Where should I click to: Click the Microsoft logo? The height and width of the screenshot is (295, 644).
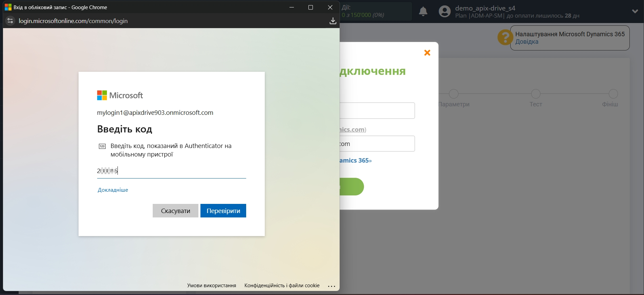point(120,96)
